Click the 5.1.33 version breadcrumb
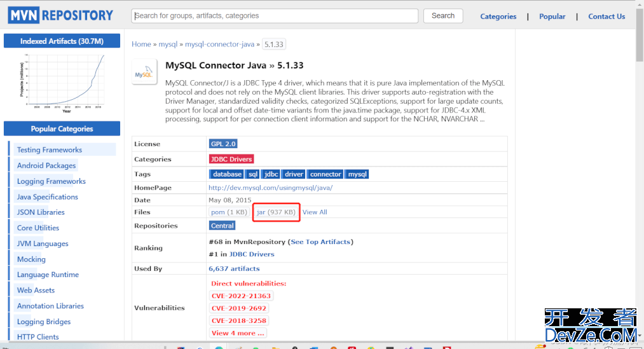The height and width of the screenshot is (349, 644). click(x=274, y=44)
